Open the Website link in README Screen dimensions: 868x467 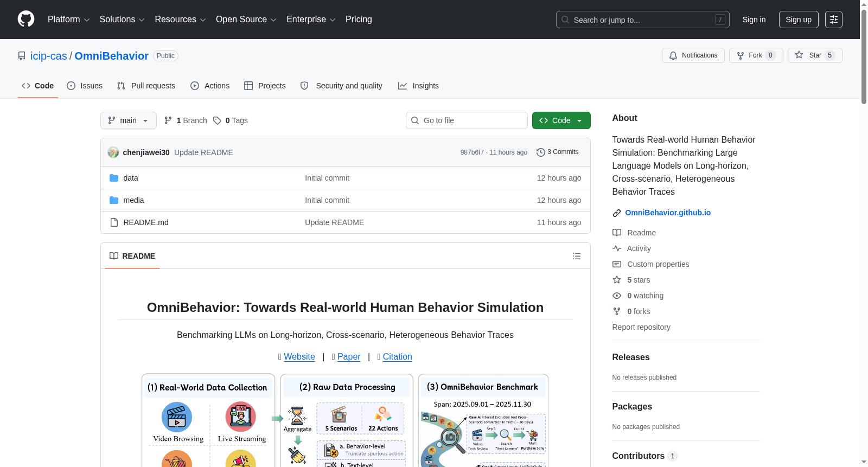coord(299,357)
